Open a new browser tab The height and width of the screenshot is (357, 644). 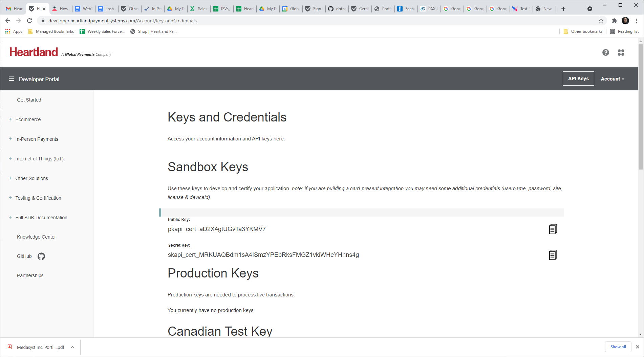pyautogui.click(x=563, y=9)
